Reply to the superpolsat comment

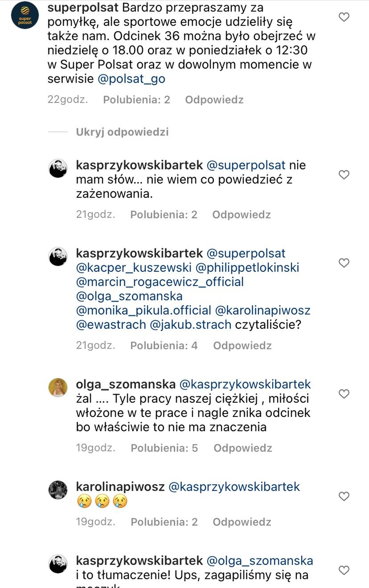pyautogui.click(x=214, y=99)
